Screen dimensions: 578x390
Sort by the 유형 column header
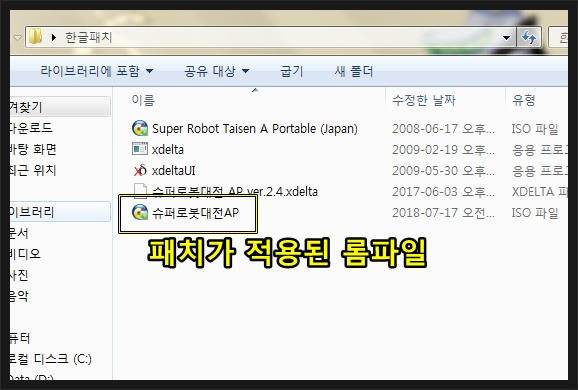[523, 100]
